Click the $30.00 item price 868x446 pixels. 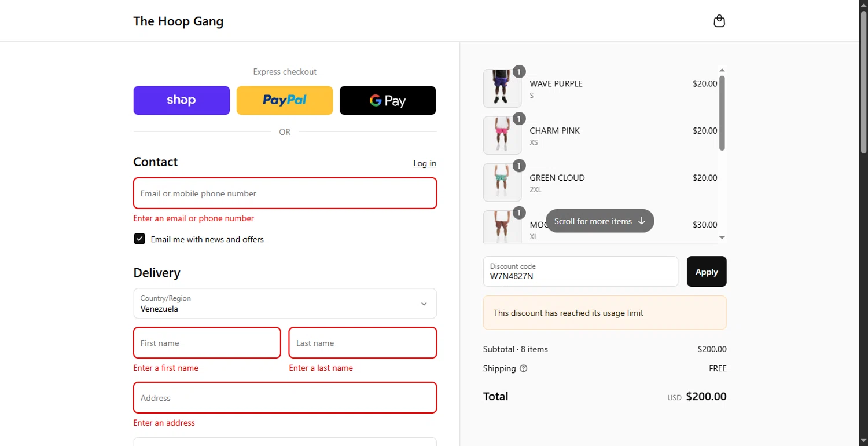[x=705, y=225]
